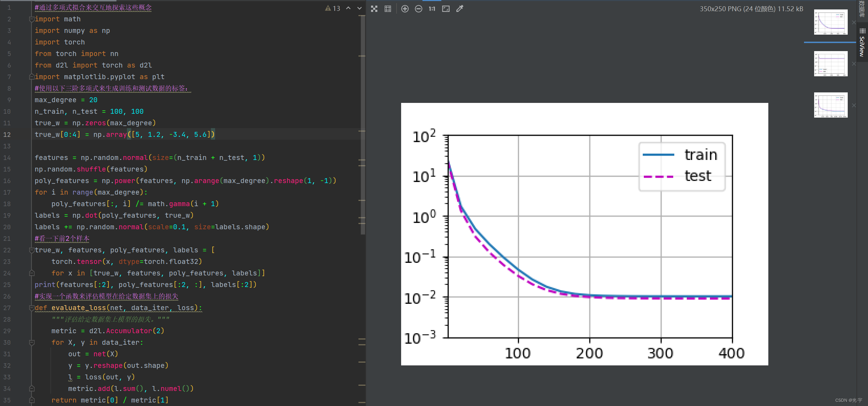
Task: Click the 'np.random.shuffle(features)' line
Action: pyautogui.click(x=91, y=169)
